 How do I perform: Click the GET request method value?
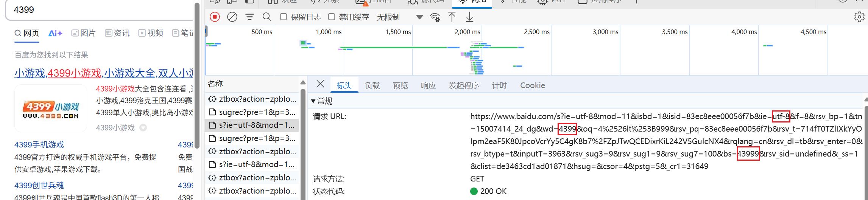coord(477,179)
